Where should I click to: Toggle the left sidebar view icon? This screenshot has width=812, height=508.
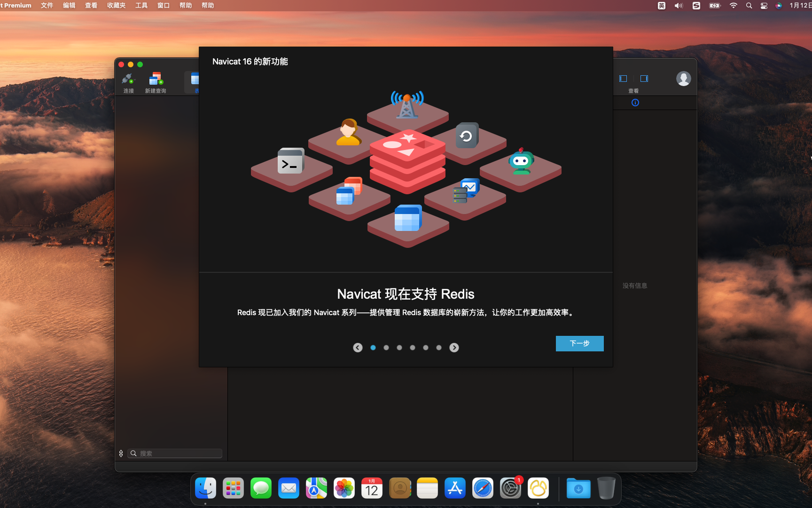[623, 79]
